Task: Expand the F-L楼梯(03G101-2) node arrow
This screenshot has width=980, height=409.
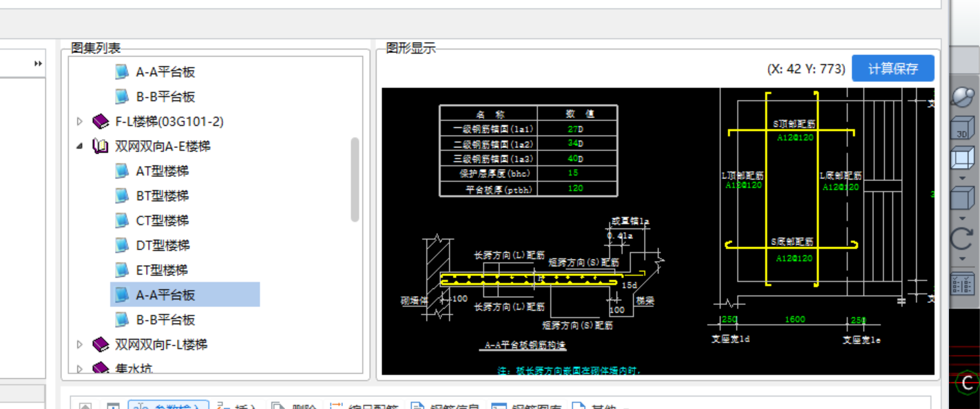Action: click(x=79, y=122)
